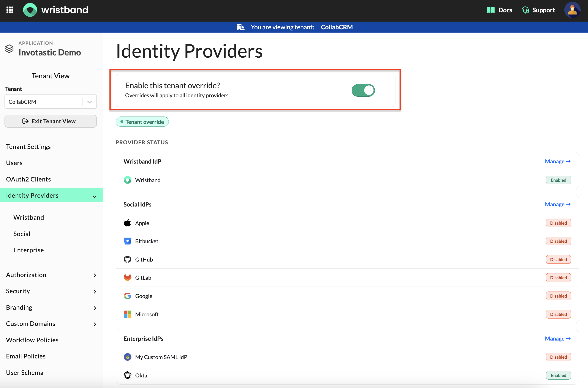
Task: Click Manage link for Social IdPs
Action: point(558,204)
